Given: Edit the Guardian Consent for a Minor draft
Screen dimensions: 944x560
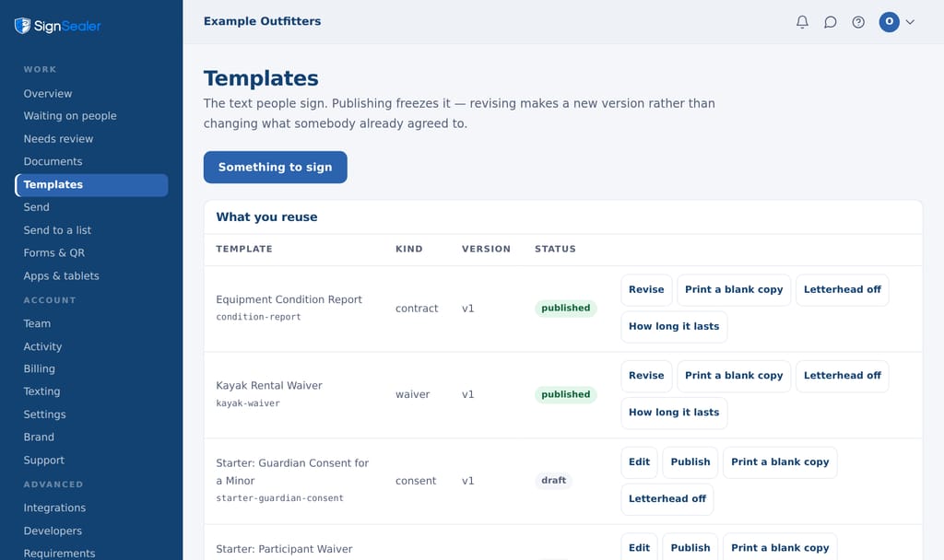Looking at the screenshot, I should (639, 462).
